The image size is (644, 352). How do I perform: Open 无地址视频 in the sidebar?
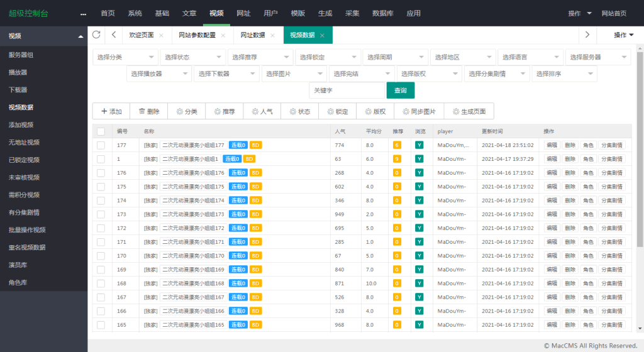(24, 142)
